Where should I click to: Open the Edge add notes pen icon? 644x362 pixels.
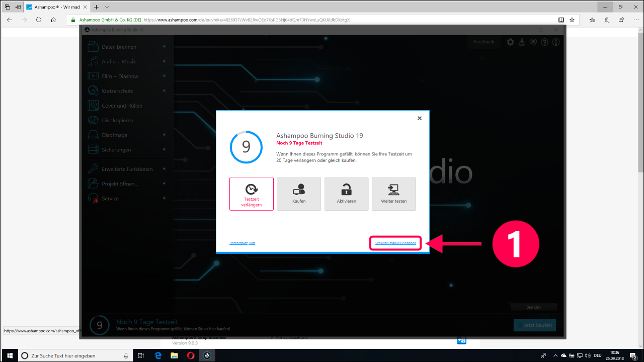607,20
